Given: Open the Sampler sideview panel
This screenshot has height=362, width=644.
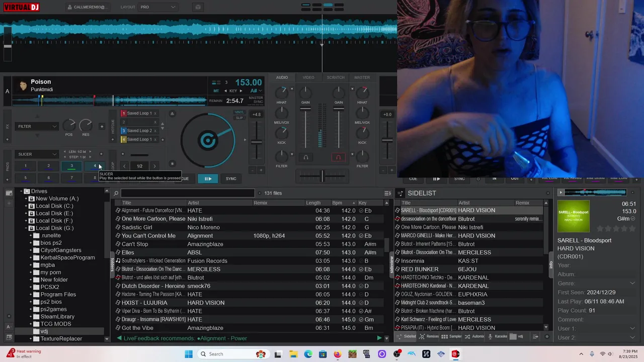Looking at the screenshot, I should click(451, 336).
